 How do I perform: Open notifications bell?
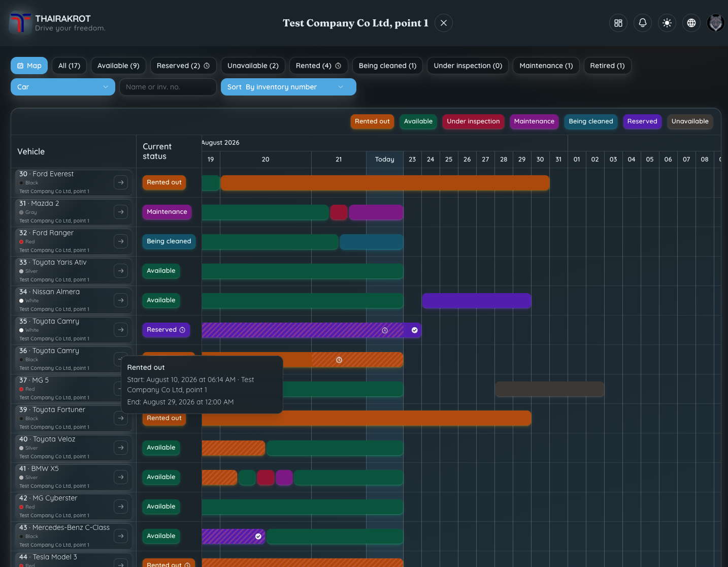click(x=643, y=23)
